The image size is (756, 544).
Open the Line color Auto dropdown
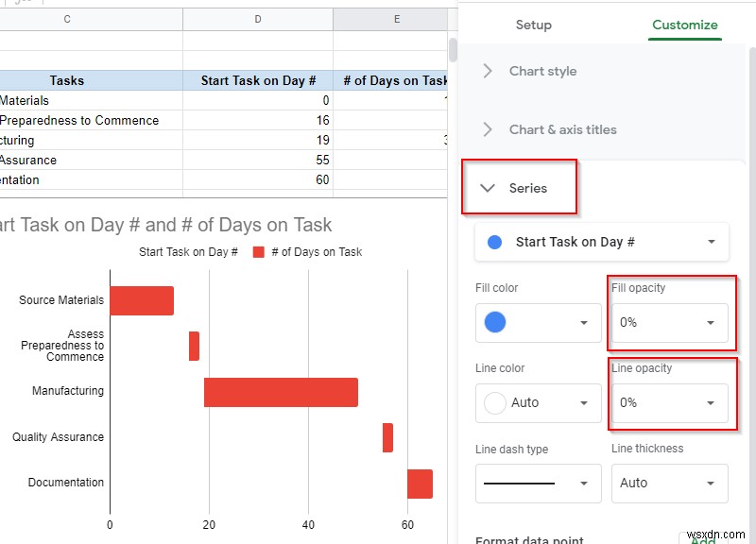(x=538, y=403)
